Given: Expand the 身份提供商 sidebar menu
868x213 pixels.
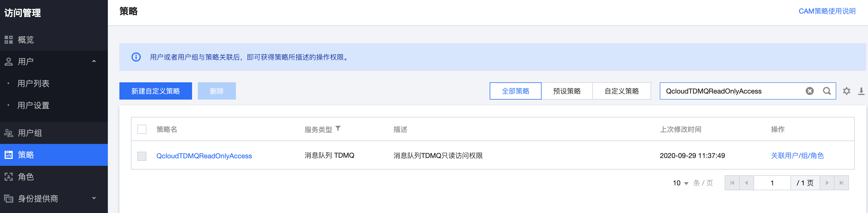Looking at the screenshot, I should pyautogui.click(x=94, y=198).
